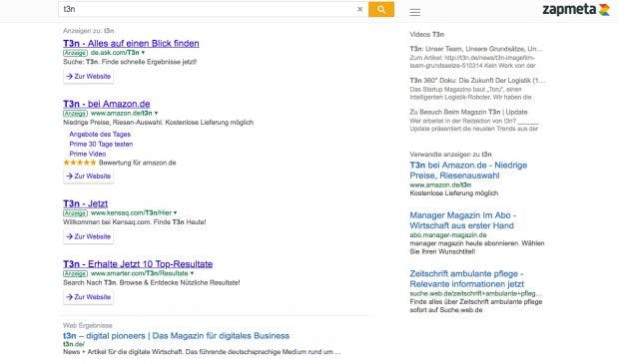
Task: Open video 'Zu Besuch Beim Magazin T3n | Update'
Action: pos(468,112)
